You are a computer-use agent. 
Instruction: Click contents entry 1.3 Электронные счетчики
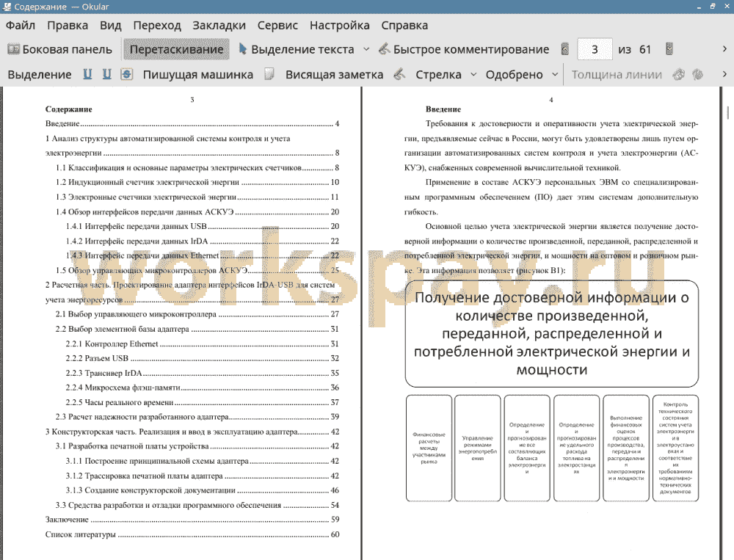[197, 197]
